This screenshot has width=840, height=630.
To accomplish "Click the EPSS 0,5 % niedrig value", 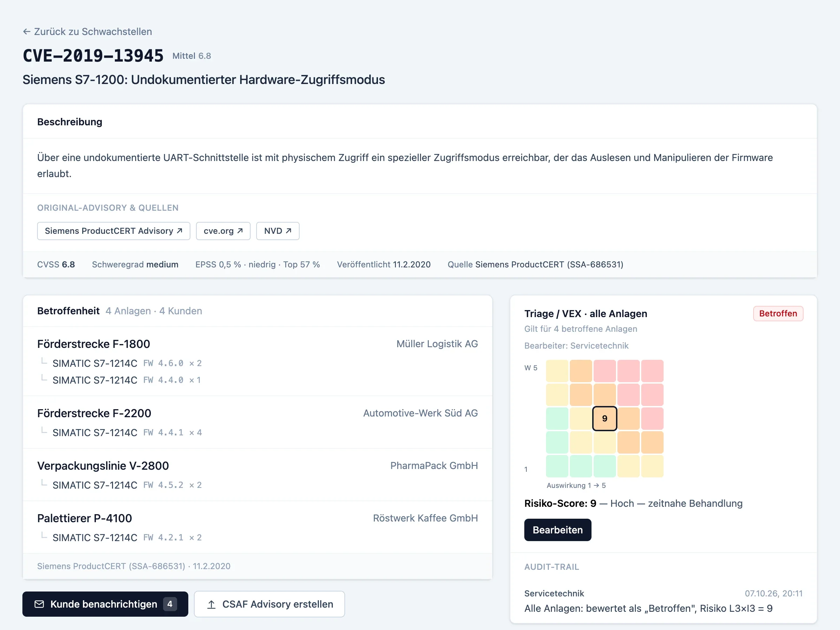I will [x=258, y=264].
